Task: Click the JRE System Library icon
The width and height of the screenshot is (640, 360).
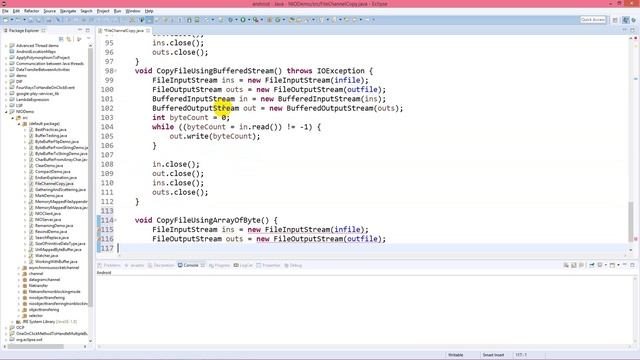Action: click(18, 322)
